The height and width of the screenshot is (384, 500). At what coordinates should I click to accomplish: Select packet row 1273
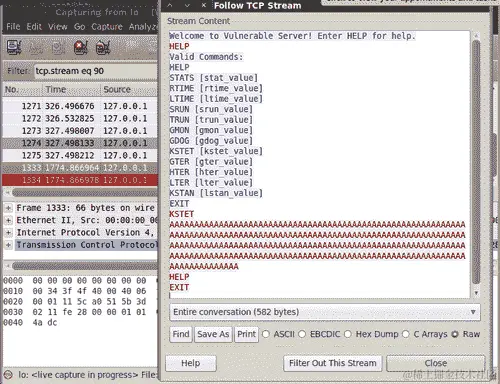pyautogui.click(x=80, y=131)
